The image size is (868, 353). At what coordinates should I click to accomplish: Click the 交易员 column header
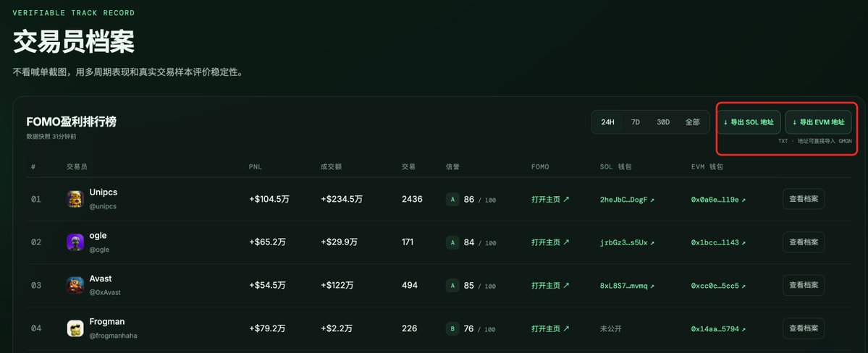click(77, 166)
